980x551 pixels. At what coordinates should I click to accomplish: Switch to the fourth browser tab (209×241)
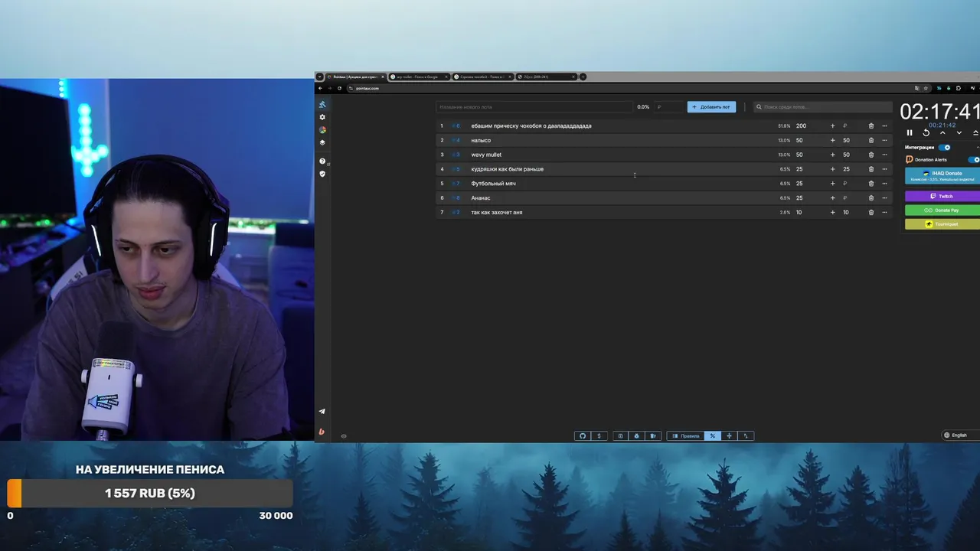[x=546, y=77]
